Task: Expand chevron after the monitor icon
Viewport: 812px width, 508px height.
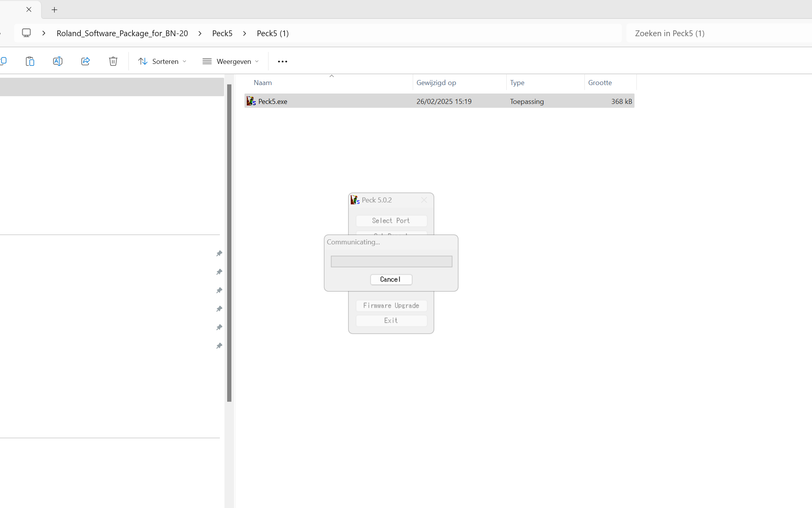Action: pos(44,33)
